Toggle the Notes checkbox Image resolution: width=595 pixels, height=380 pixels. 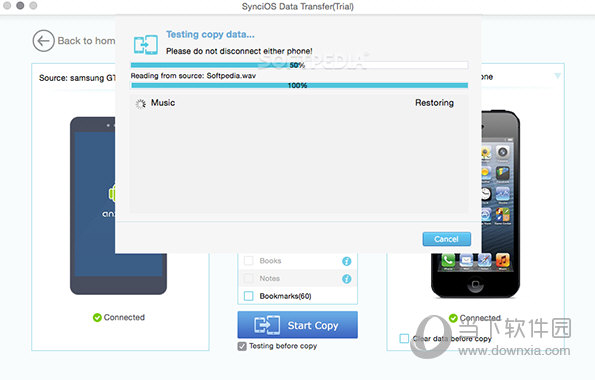coord(249,278)
